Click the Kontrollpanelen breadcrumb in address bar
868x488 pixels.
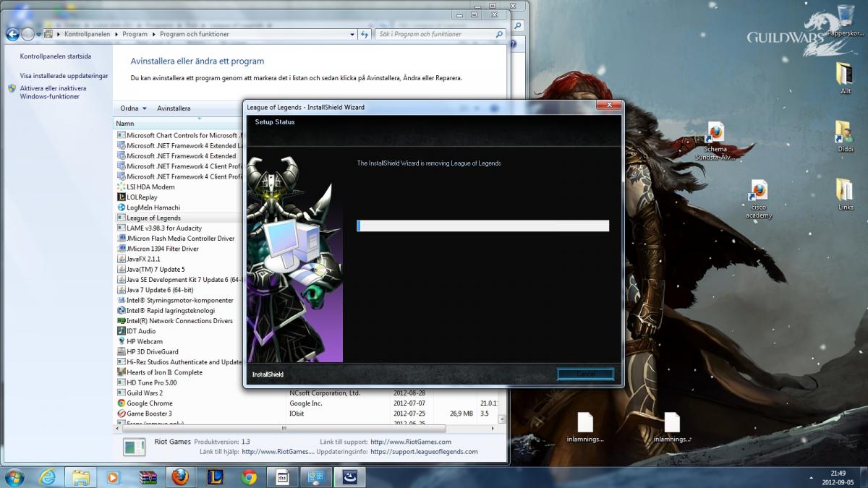pyautogui.click(x=85, y=34)
